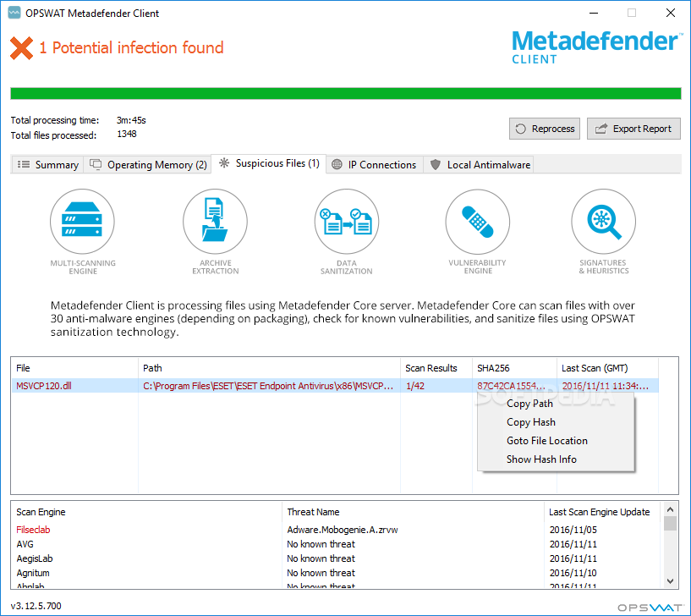Click the Multi-Scanning Engine icon
This screenshot has height=616, width=691.
82,222
